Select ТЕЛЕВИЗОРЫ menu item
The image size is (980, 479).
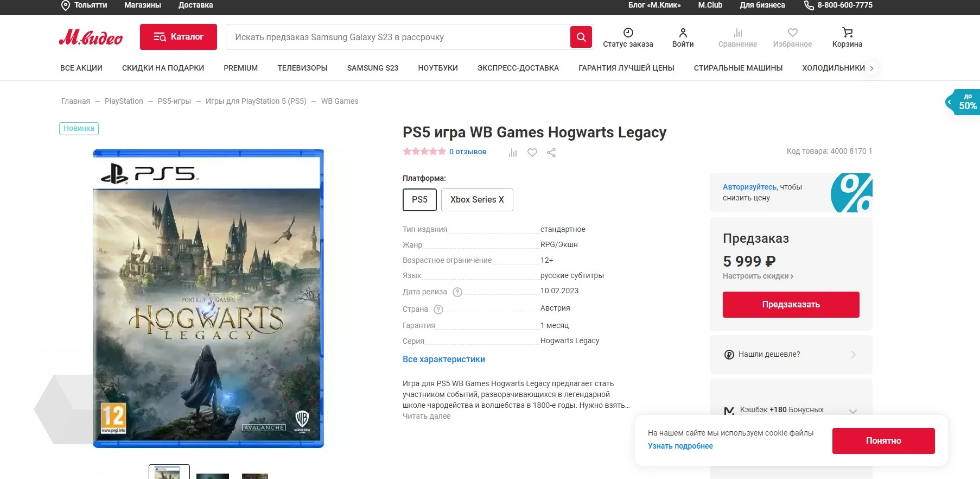point(303,68)
